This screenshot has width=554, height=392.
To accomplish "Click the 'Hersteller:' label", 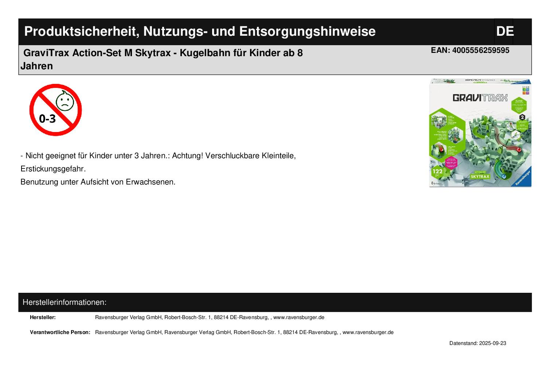I will pos(43,317).
